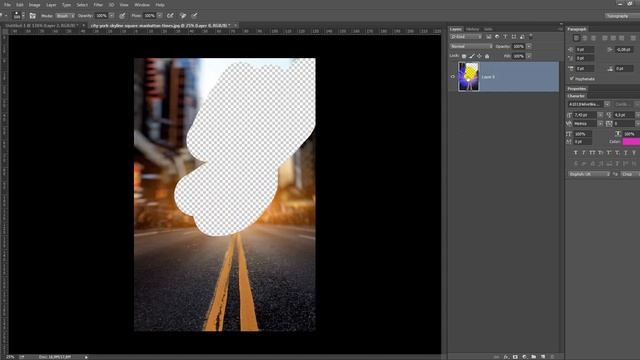Screen dimensions: 640x360
Task: Lock all padlock icon
Action: coord(487,56)
